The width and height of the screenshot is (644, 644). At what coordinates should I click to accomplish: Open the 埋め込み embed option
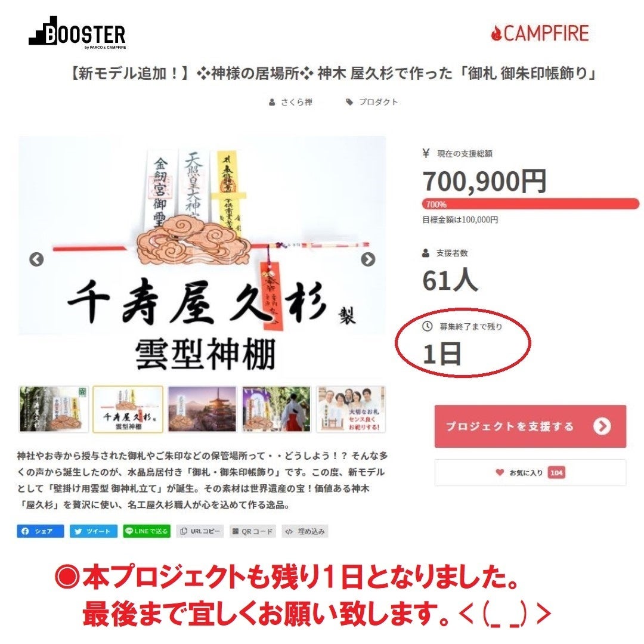coord(305,531)
